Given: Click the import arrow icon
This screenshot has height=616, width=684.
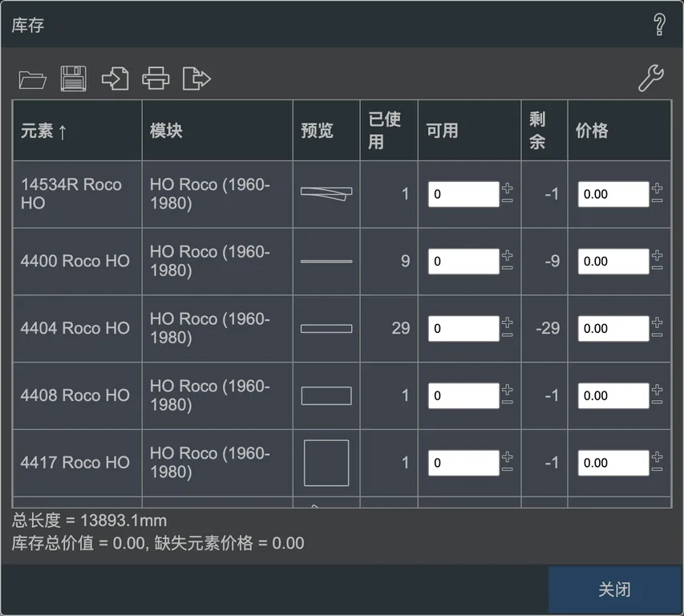Looking at the screenshot, I should tap(115, 79).
